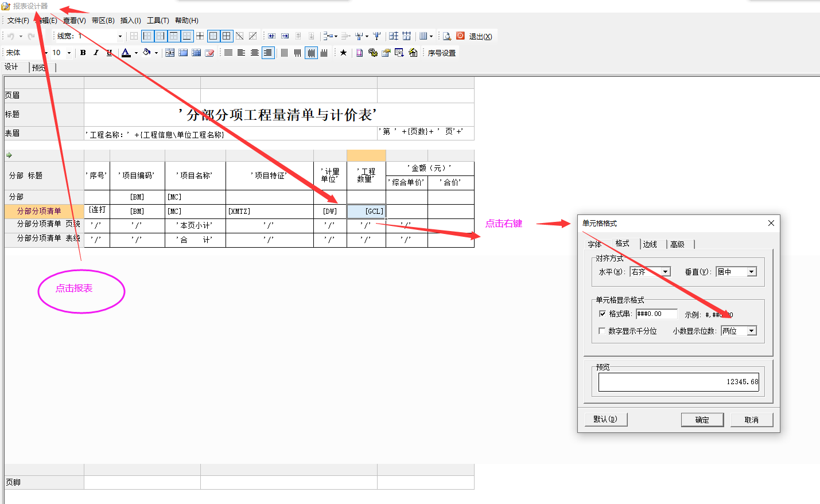Click the first vertical alignment bars icon
The width and height of the screenshot is (820, 504).
(x=284, y=53)
